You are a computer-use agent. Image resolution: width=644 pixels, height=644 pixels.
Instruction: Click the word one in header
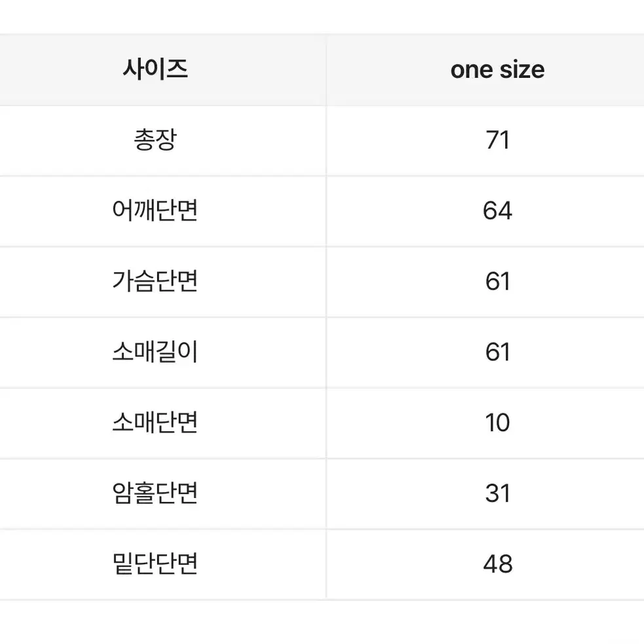[472, 71]
